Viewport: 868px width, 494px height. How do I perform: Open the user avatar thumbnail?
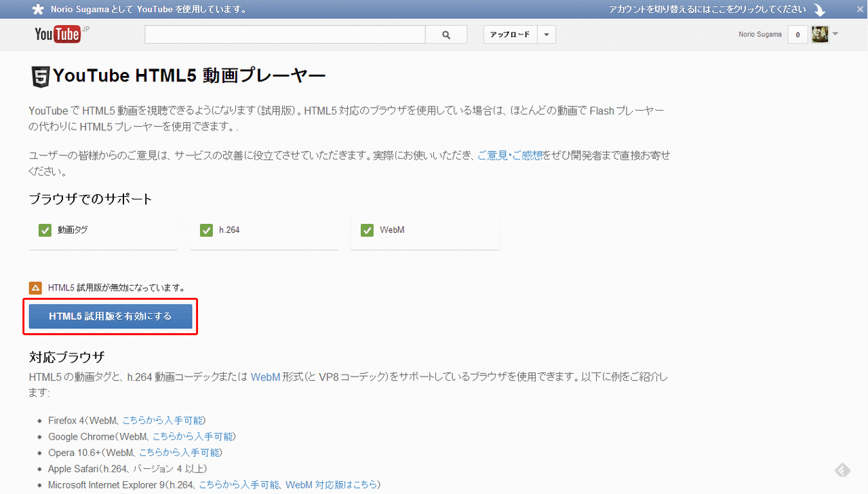[x=820, y=34]
